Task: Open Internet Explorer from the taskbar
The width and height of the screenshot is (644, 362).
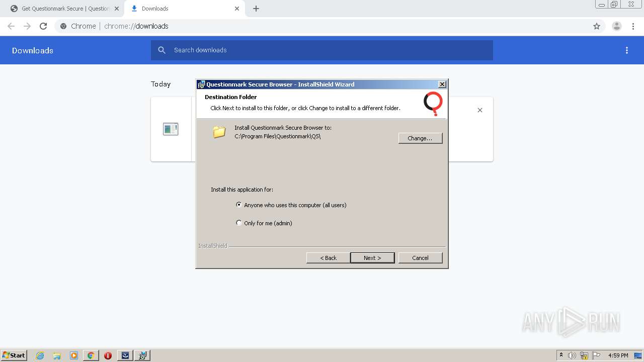Action: 40,355
